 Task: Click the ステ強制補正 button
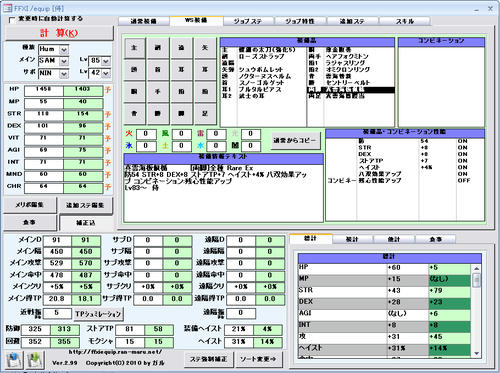pos(209,359)
